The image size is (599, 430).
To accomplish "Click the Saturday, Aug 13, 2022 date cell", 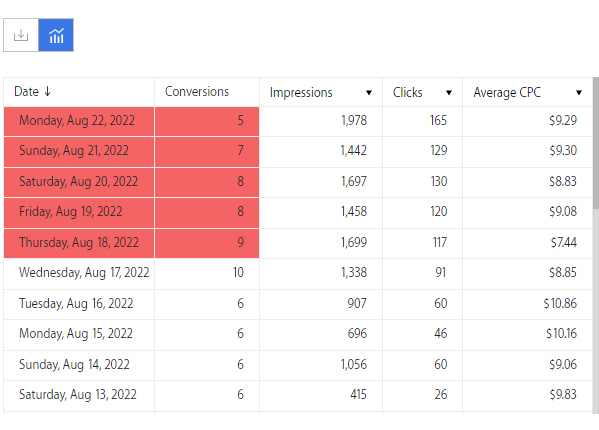I will (79, 396).
